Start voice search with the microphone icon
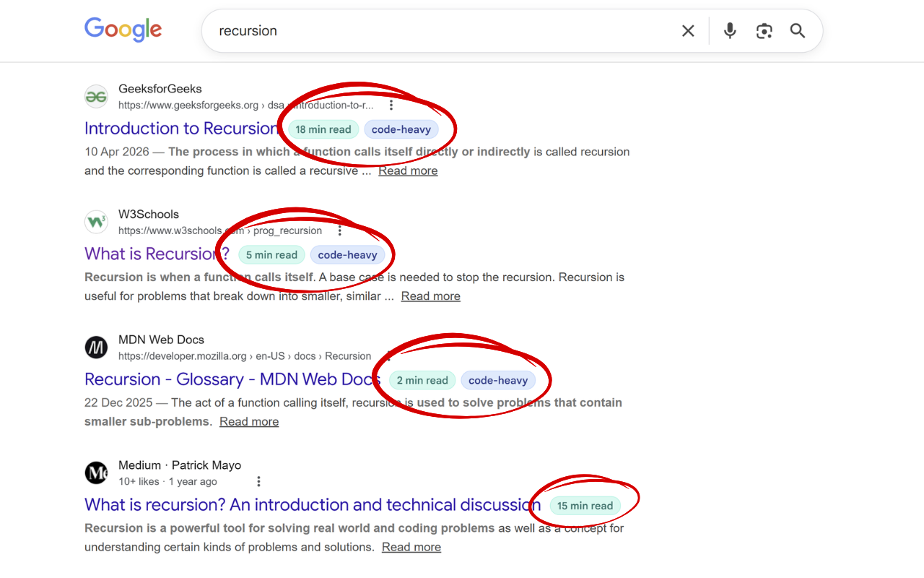 tap(730, 30)
